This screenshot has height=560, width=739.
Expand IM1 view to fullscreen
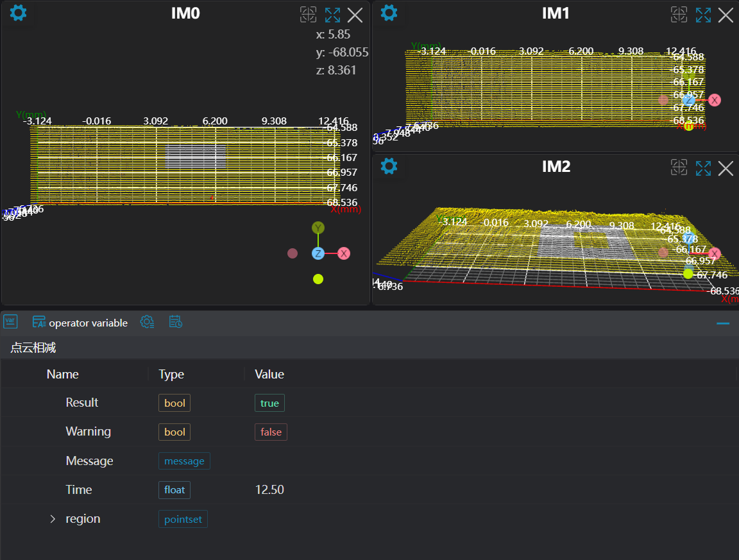pos(703,15)
